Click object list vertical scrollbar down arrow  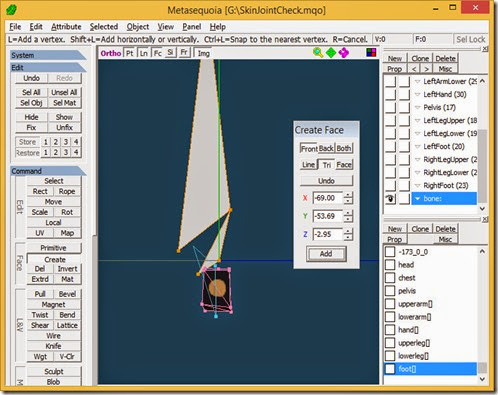click(482, 209)
